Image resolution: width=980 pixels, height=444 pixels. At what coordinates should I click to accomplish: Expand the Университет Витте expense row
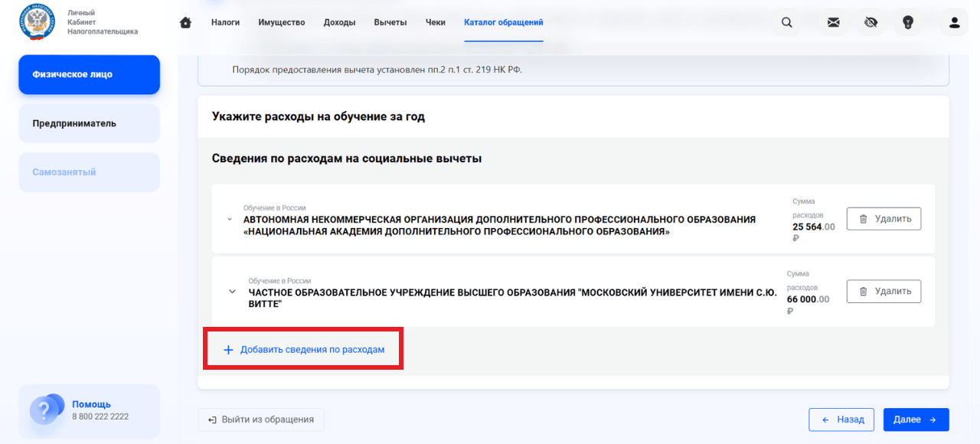[x=232, y=291]
